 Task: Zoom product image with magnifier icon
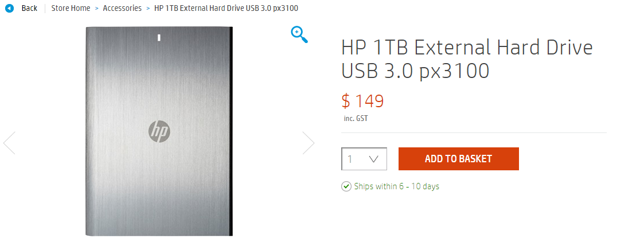pyautogui.click(x=299, y=34)
